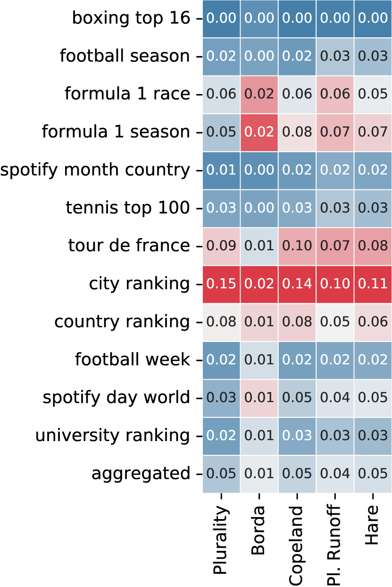This screenshot has height=587, width=392.
Task: Click the city ranking Pl. Runoff cell
Action: (335, 284)
